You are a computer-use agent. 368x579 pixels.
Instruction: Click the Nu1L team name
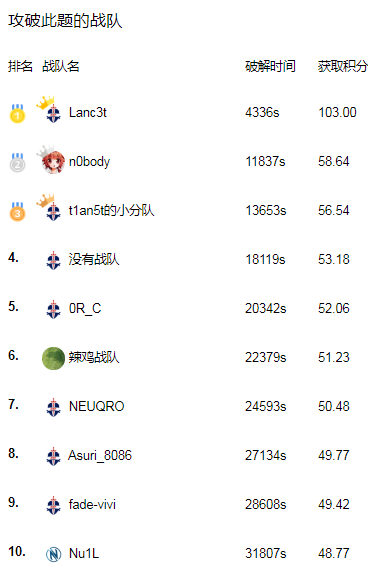click(x=84, y=554)
